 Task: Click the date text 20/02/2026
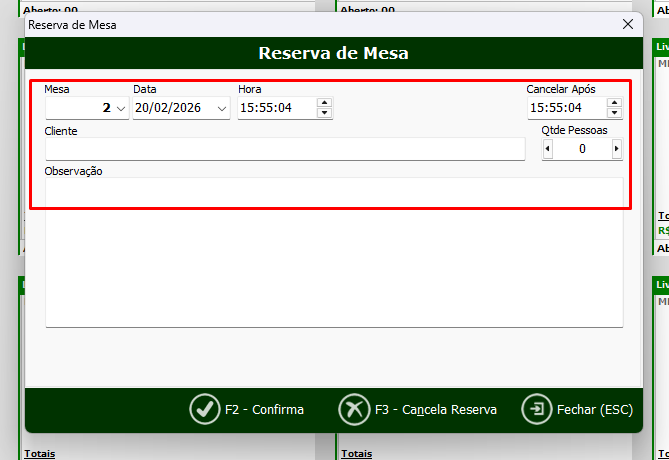170,108
